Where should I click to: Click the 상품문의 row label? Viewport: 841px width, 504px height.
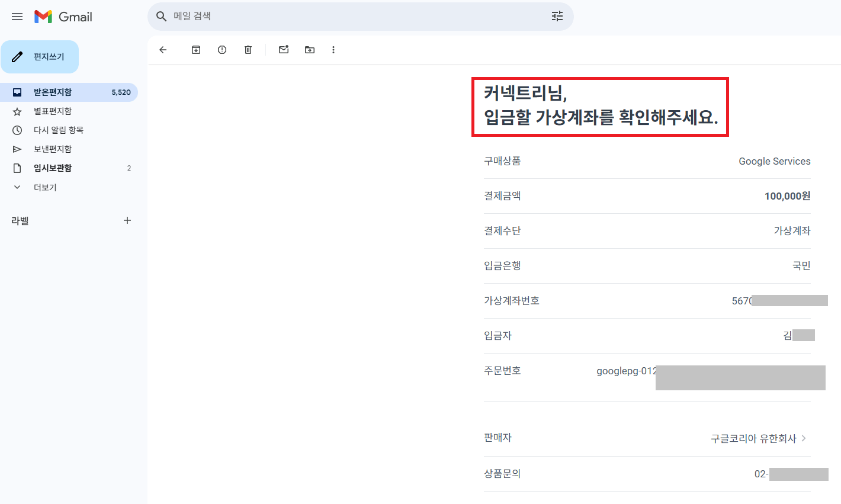click(502, 474)
